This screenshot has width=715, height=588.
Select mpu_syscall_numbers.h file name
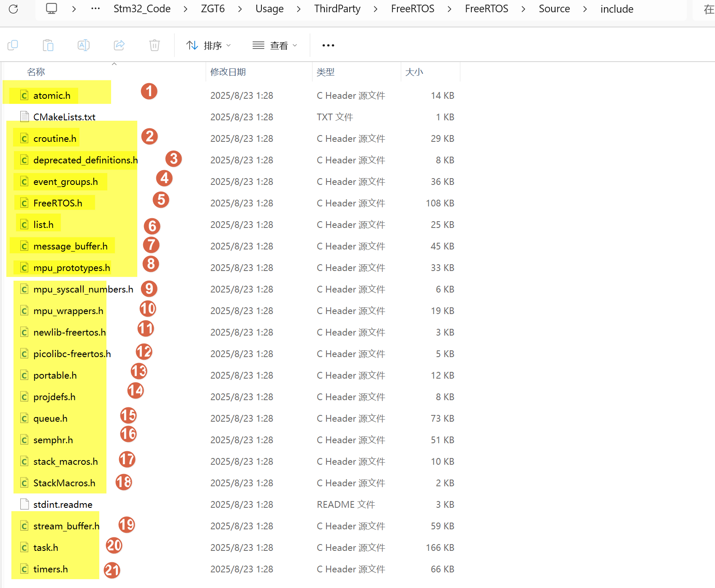pyautogui.click(x=83, y=289)
